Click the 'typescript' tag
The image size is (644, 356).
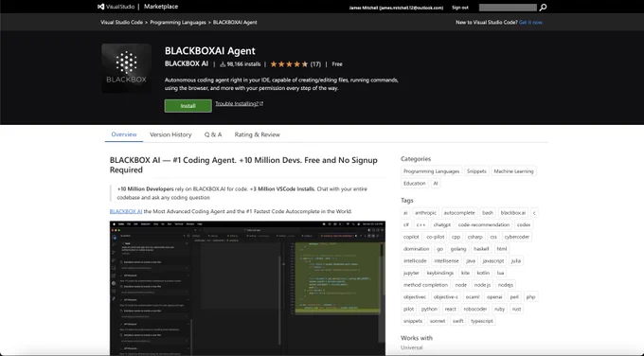pos(482,321)
